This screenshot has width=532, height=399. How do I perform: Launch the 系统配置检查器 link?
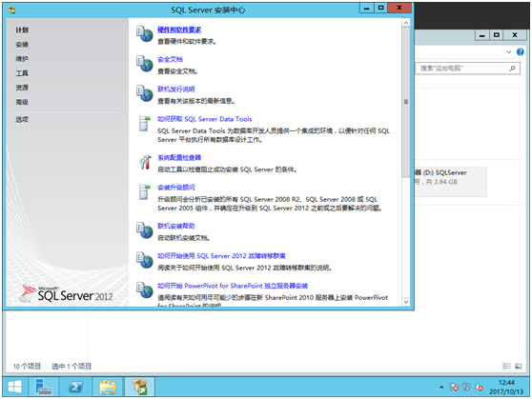pos(179,158)
